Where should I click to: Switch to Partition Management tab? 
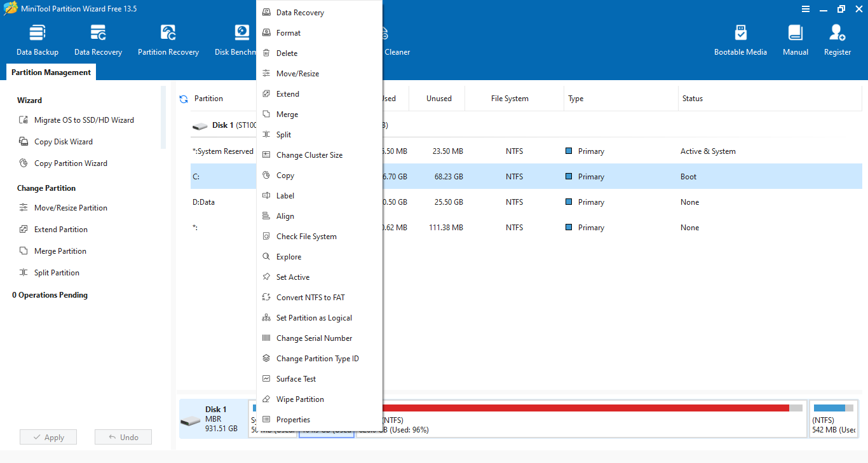point(51,73)
